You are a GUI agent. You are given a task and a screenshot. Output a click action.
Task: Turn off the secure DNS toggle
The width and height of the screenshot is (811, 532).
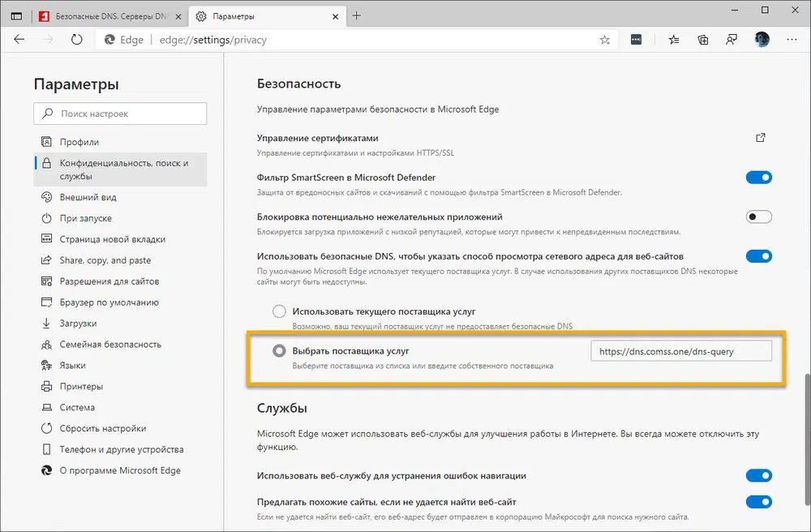758,256
